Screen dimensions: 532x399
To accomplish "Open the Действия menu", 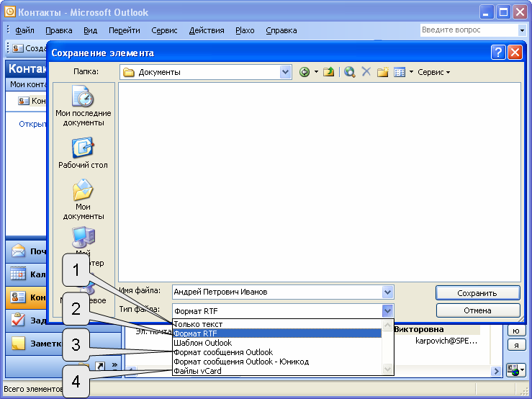I will (x=207, y=30).
